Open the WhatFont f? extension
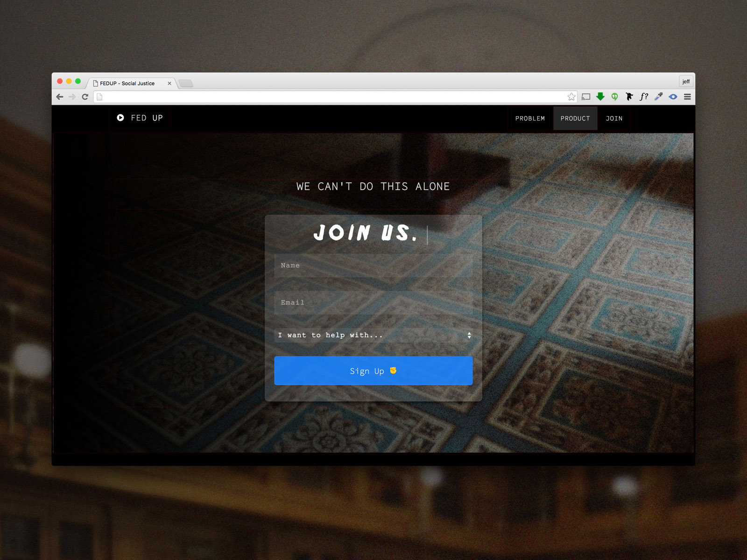This screenshot has height=560, width=747. (644, 97)
